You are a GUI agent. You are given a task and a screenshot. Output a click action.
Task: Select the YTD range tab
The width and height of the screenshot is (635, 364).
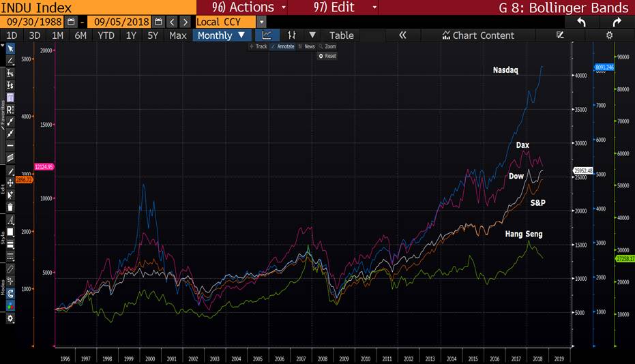(106, 35)
